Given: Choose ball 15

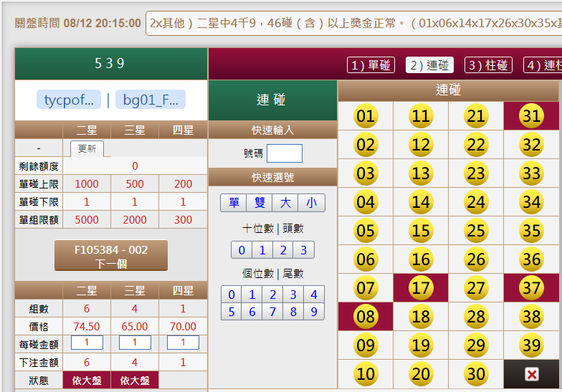Looking at the screenshot, I should [421, 231].
